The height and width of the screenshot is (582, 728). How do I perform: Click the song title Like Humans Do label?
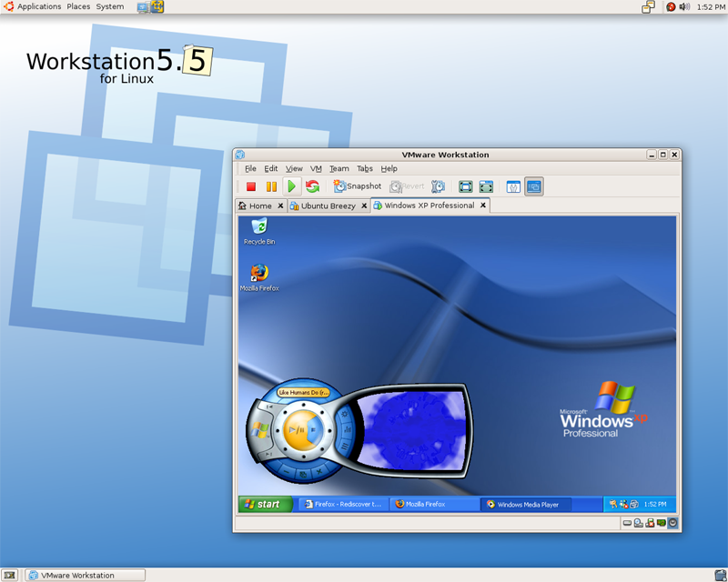coord(304,393)
